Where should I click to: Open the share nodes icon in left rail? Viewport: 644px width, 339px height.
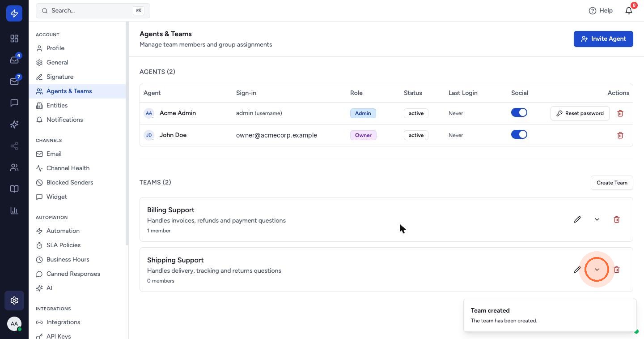[14, 146]
